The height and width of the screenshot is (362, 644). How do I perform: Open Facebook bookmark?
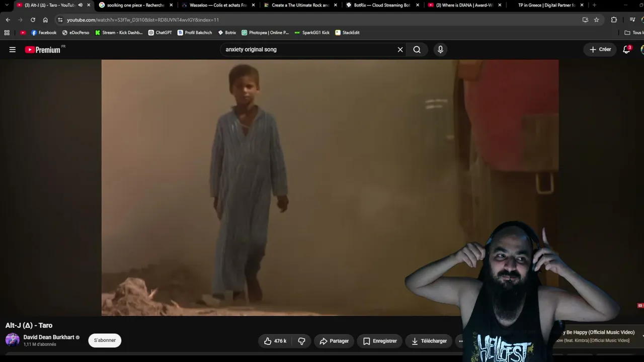click(x=44, y=33)
